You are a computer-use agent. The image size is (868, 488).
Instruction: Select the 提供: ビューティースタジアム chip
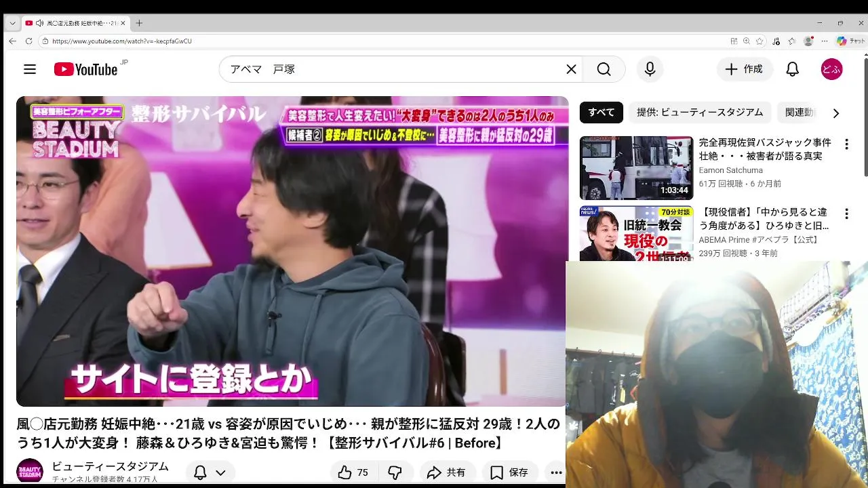pos(700,113)
